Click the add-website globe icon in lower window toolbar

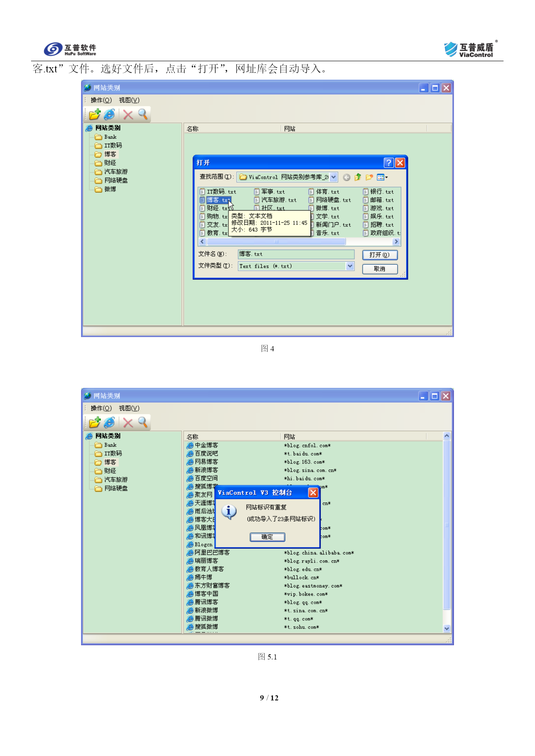coord(110,423)
